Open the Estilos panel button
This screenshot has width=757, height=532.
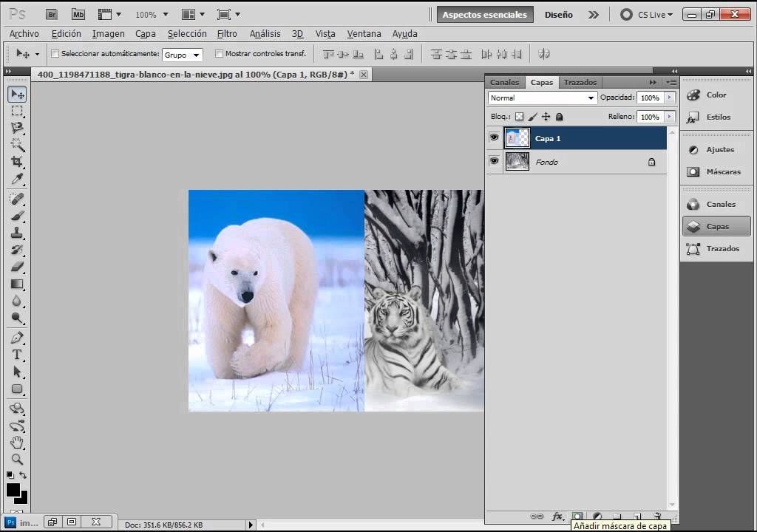point(716,117)
